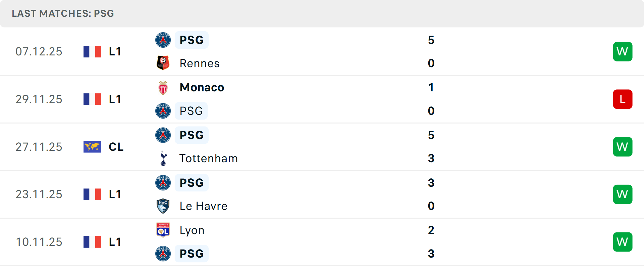
Task: Select the CL competition label
Action: (x=116, y=147)
